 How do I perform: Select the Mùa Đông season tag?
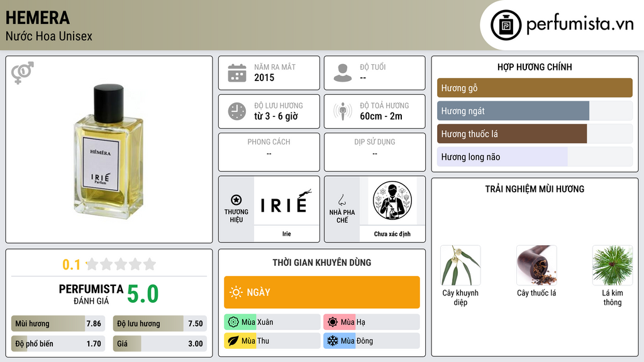click(372, 341)
